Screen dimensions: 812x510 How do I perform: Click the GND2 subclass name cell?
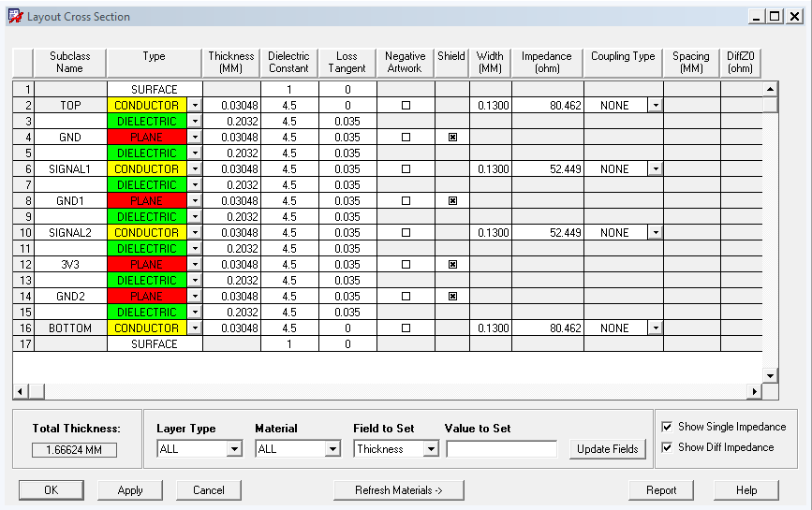70,297
